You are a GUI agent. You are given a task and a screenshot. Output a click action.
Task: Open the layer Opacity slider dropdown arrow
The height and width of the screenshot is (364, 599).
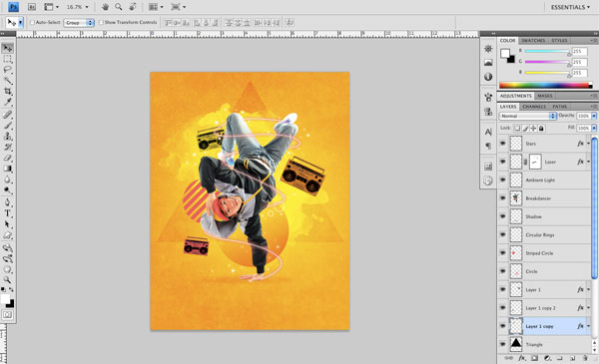click(594, 116)
